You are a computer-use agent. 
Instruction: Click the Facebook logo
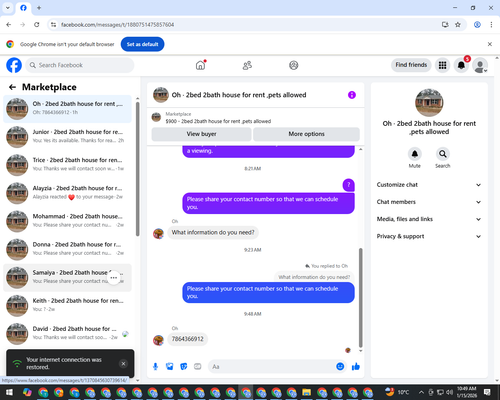click(x=14, y=65)
